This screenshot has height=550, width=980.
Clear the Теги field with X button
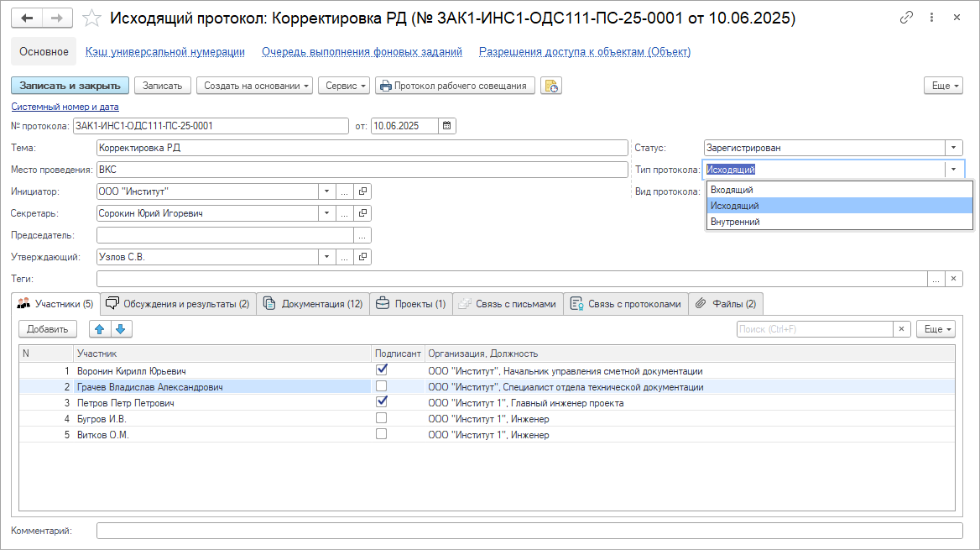pyautogui.click(x=954, y=279)
